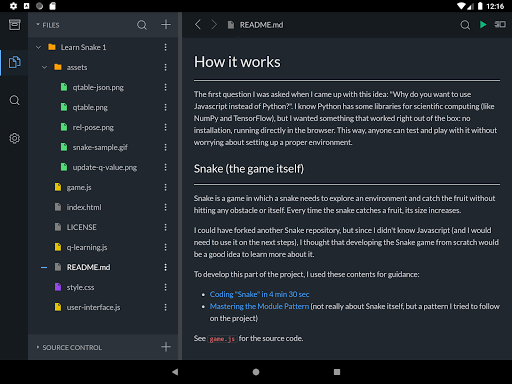Collapse the assets folder
512x384 pixels.
(x=44, y=67)
